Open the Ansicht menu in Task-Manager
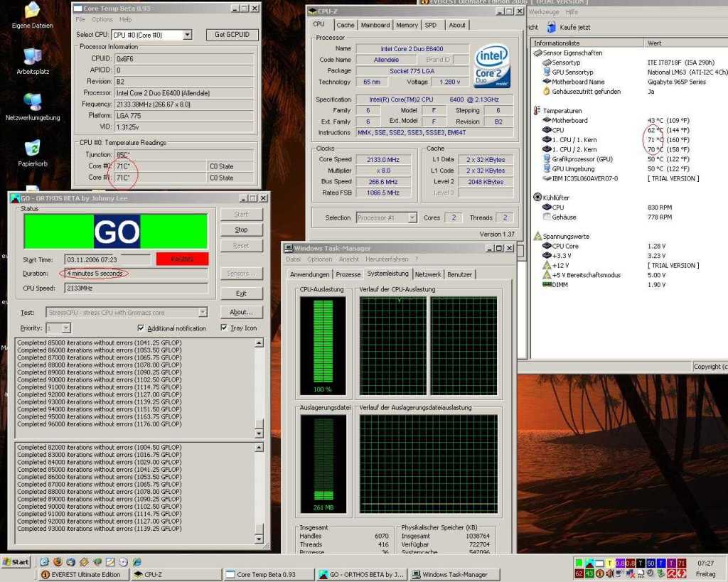Viewport: 728px width, 582px height. click(348, 259)
